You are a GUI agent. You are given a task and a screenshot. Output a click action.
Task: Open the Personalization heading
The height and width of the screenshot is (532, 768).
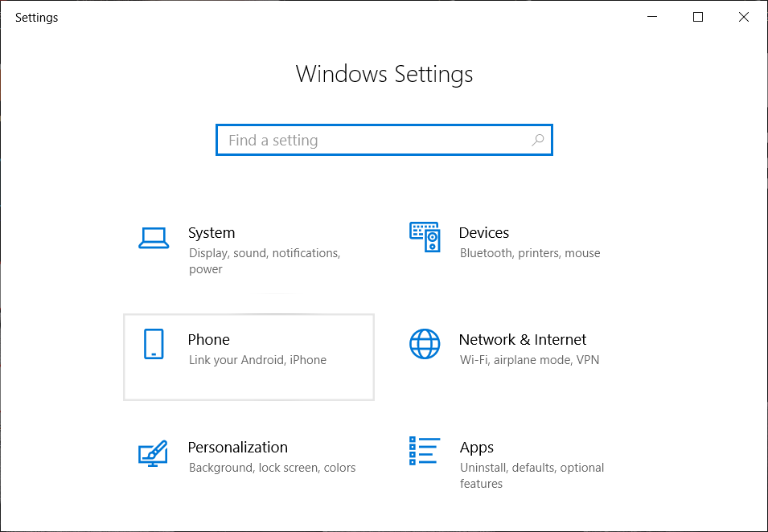click(x=237, y=448)
